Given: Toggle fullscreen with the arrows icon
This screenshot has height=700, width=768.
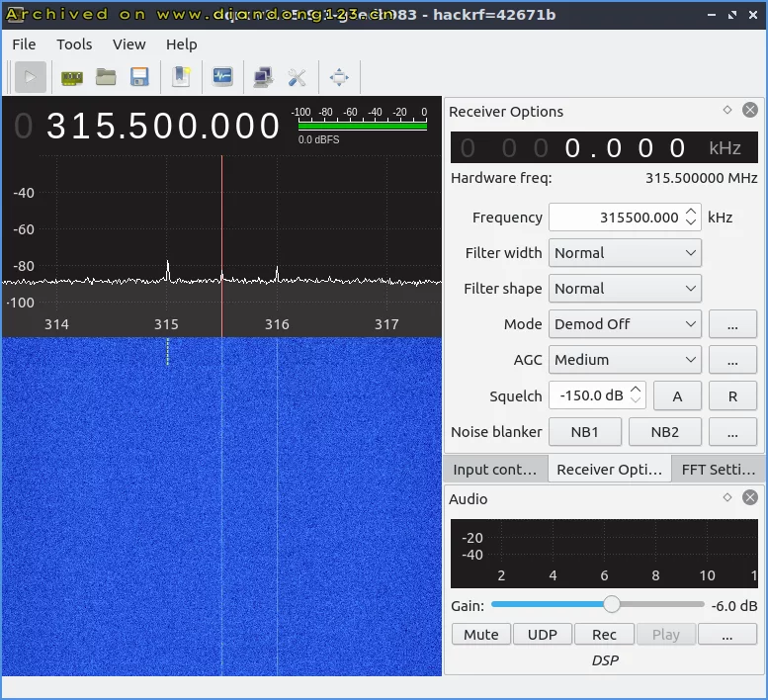Looking at the screenshot, I should coord(339,77).
